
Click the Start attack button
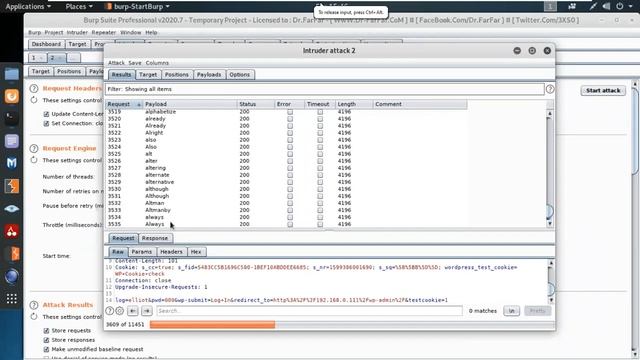[x=603, y=90]
